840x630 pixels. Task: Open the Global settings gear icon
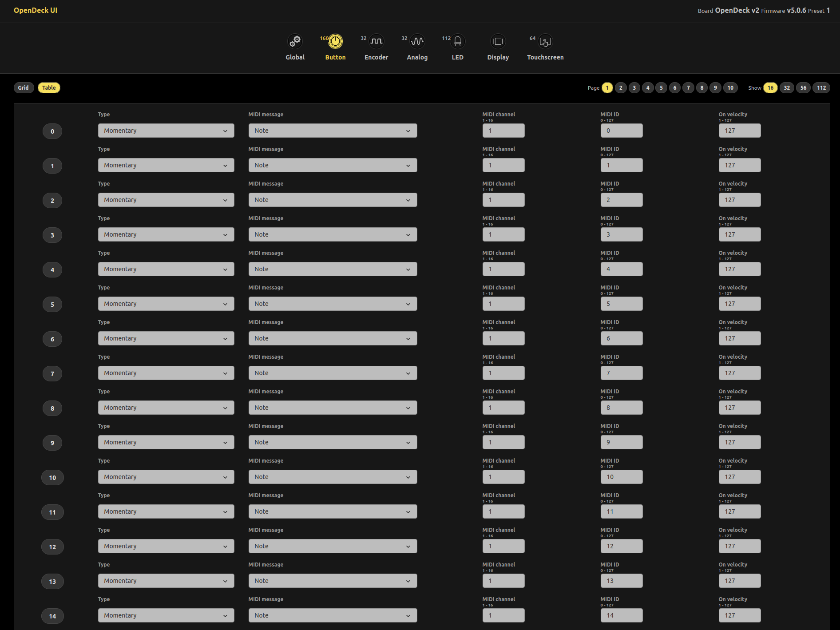click(295, 41)
